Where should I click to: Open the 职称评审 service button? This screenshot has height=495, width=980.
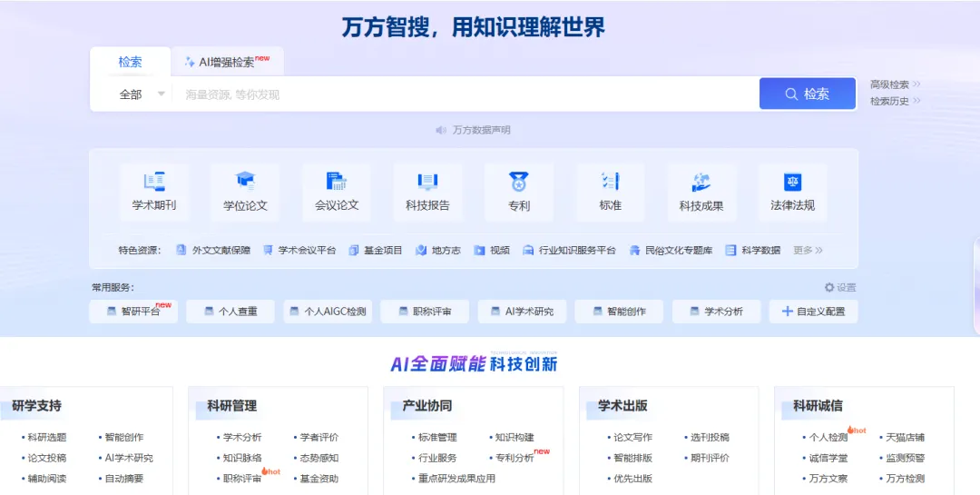point(425,311)
